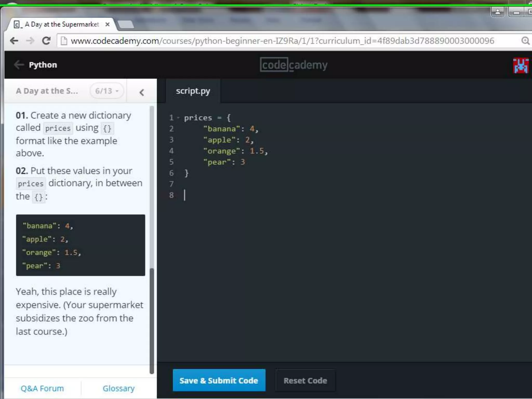Open the 6/13 exercise dropdown
Screen dimensions: 532x399
[107, 91]
